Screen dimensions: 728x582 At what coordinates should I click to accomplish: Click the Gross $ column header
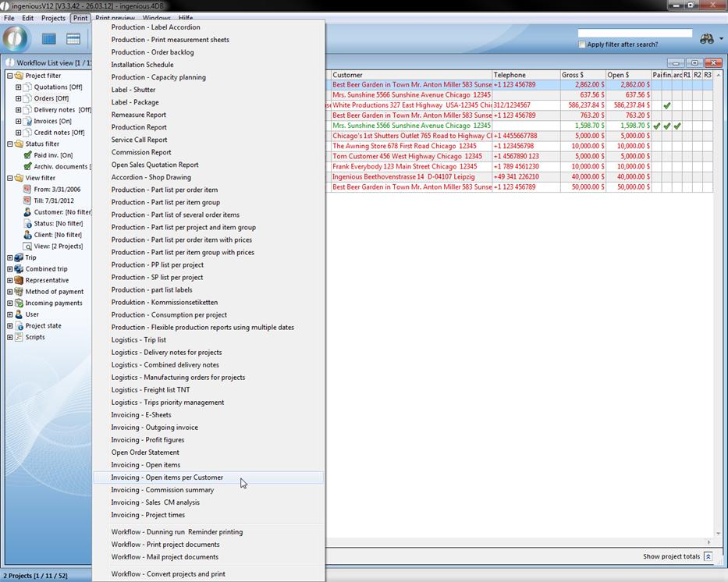[x=582, y=75]
